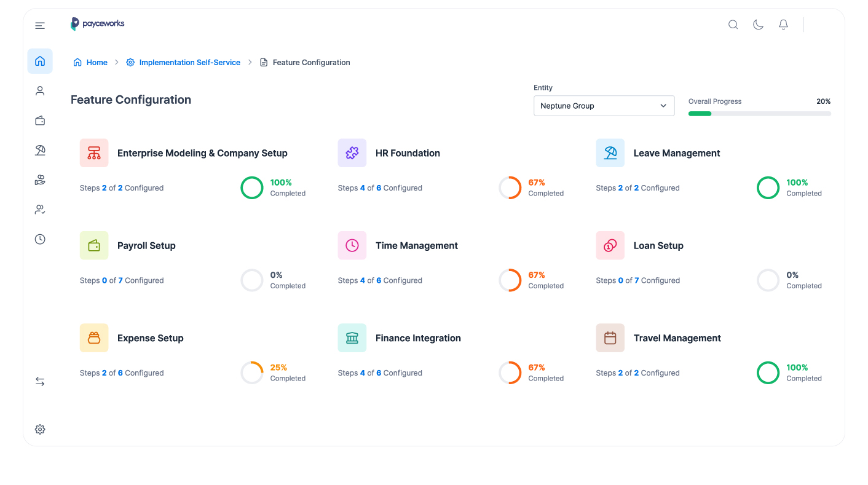This screenshot has height=485, width=868.
Task: Open the clock icon in the left sidebar
Action: coord(40,239)
